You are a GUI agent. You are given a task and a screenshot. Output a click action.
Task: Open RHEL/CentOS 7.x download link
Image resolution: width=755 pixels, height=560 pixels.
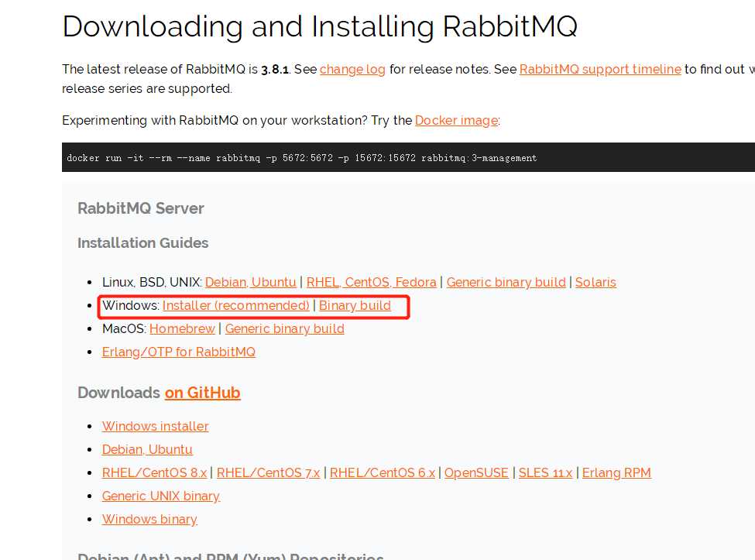[268, 472]
